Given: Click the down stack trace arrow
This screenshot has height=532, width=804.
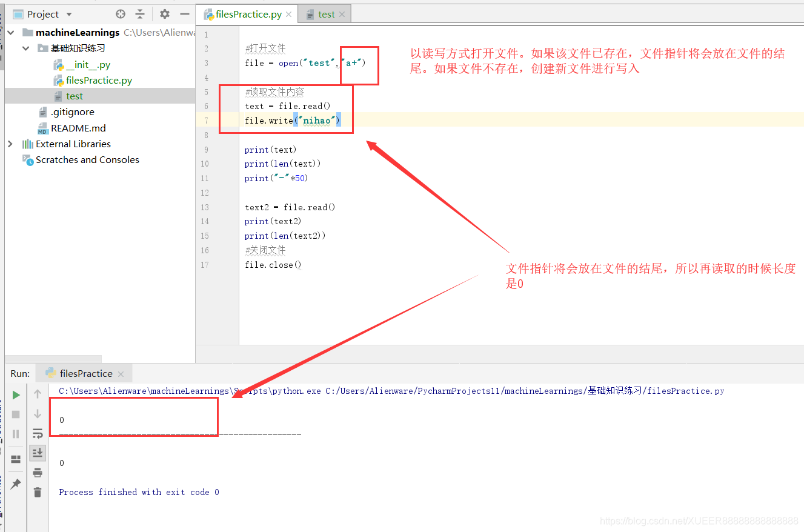Looking at the screenshot, I should click(x=38, y=414).
